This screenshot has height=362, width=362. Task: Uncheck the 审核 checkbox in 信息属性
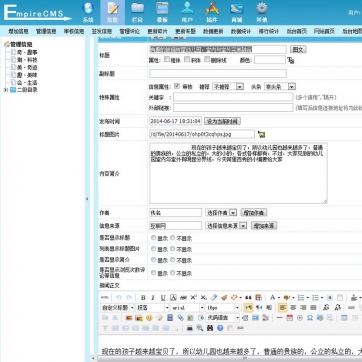pyautogui.click(x=177, y=86)
